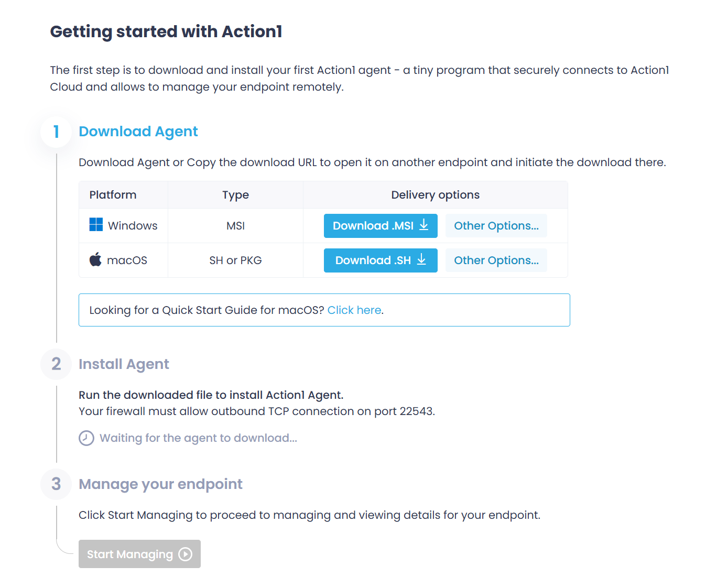Click the MSI type cell
Image resolution: width=706 pixels, height=588 pixels.
(235, 226)
